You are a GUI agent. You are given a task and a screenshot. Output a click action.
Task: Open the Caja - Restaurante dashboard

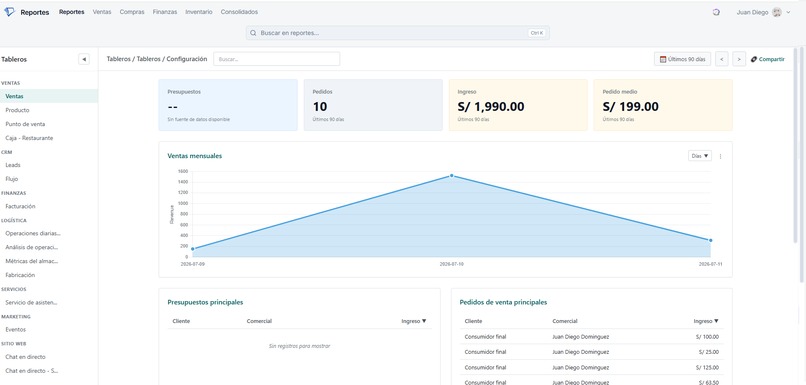click(x=29, y=138)
